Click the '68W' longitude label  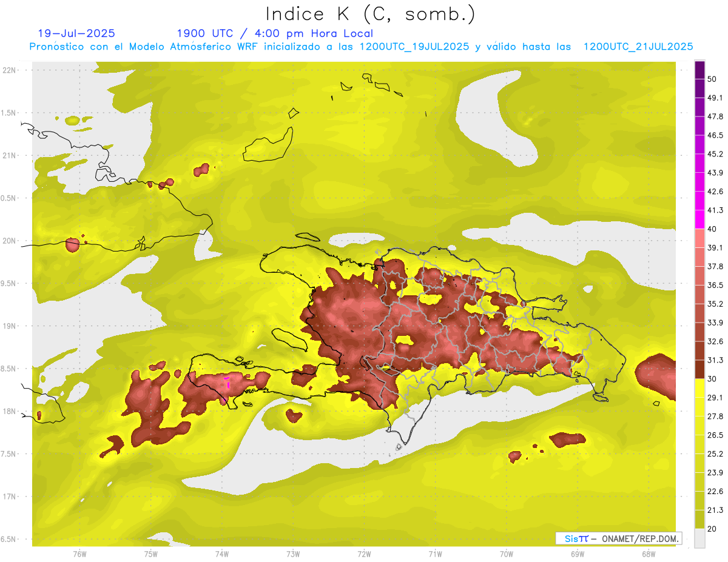649,554
